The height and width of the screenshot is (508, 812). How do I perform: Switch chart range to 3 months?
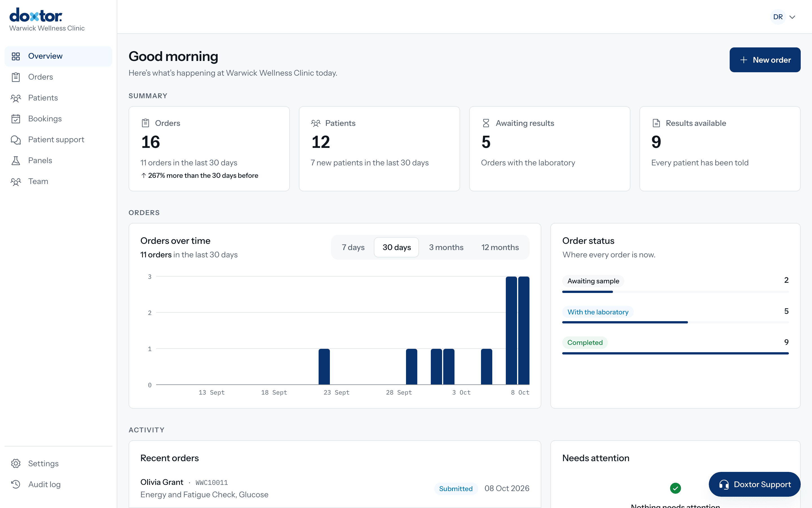446,247
